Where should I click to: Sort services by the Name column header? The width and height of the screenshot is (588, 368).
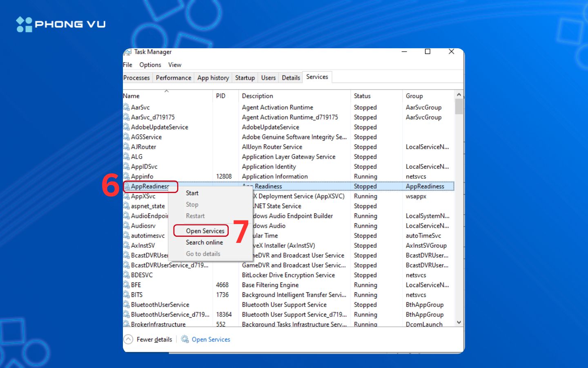pyautogui.click(x=131, y=96)
